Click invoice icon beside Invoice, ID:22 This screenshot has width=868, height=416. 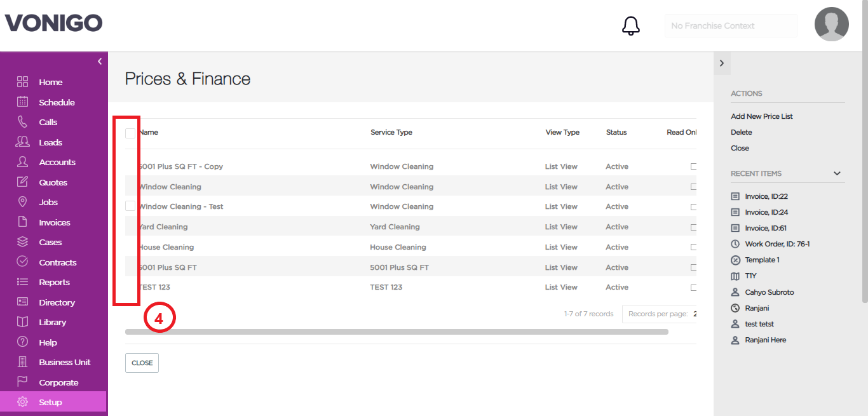tap(735, 196)
